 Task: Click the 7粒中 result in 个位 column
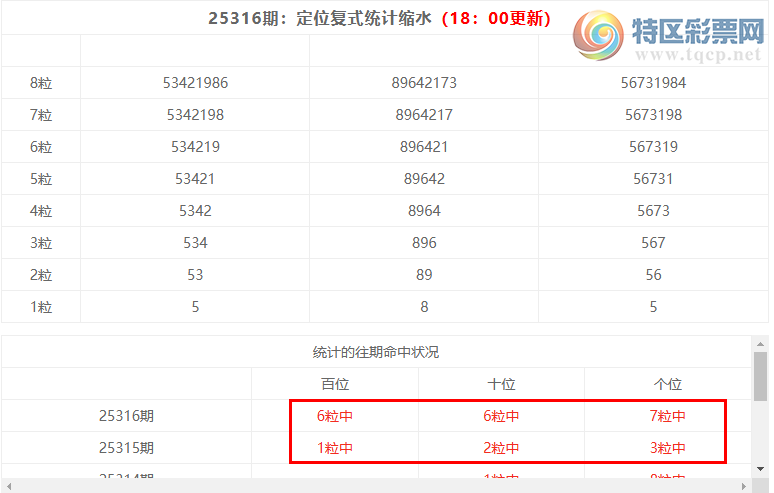tap(667, 416)
